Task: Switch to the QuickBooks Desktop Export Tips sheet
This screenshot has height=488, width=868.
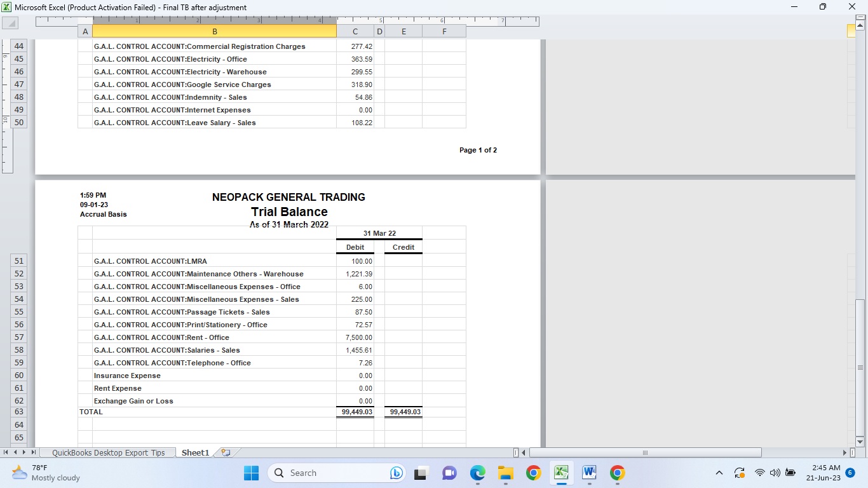Action: click(108, 452)
